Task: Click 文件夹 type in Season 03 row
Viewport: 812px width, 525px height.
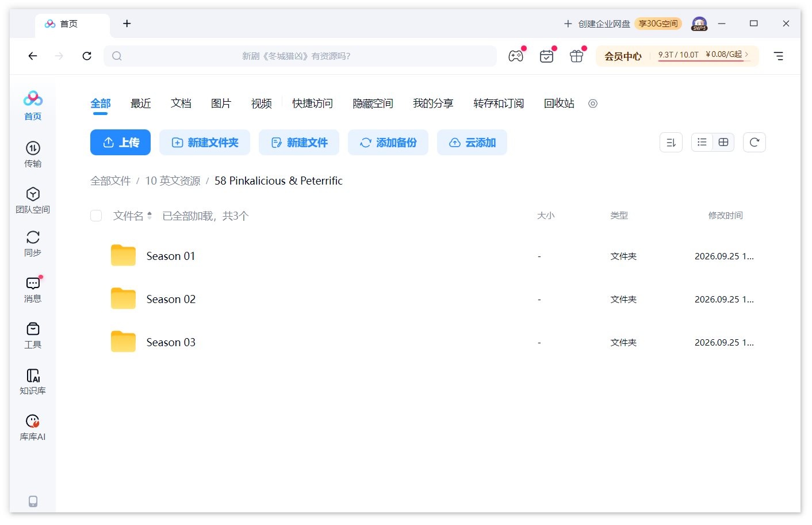Action: (x=623, y=343)
